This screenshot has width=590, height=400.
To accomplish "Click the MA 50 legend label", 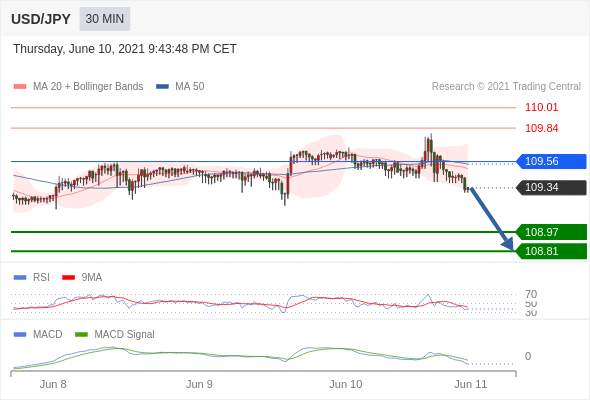I will coord(190,87).
